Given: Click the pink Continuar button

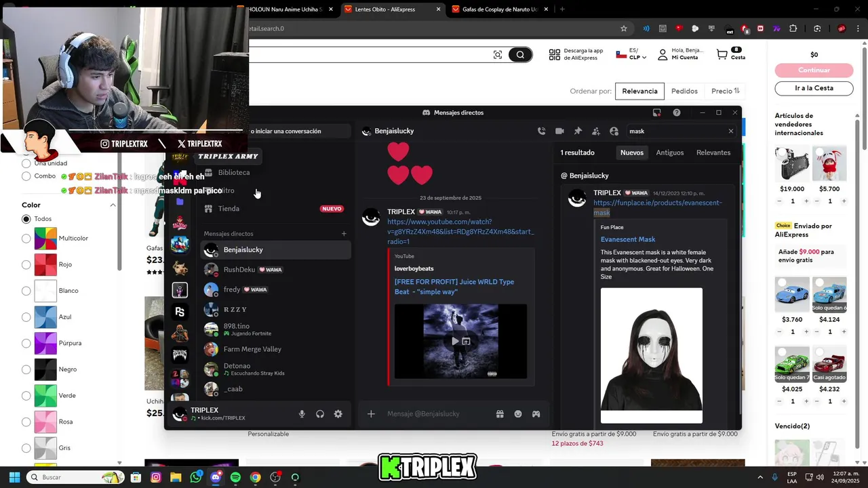Looking at the screenshot, I should 814,70.
